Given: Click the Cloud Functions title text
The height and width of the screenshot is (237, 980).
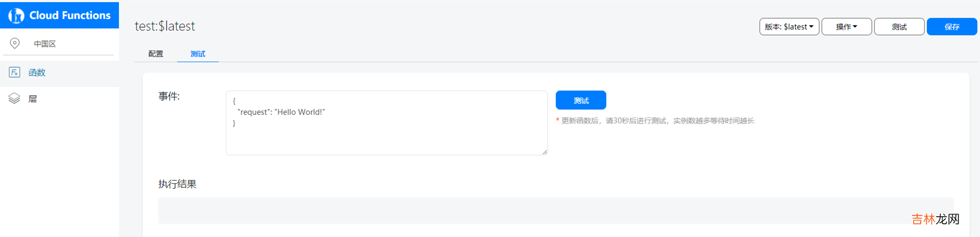Looking at the screenshot, I should (70, 15).
